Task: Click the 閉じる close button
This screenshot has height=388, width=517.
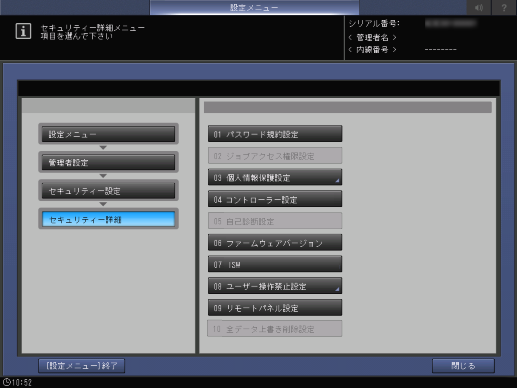Action: (x=463, y=366)
